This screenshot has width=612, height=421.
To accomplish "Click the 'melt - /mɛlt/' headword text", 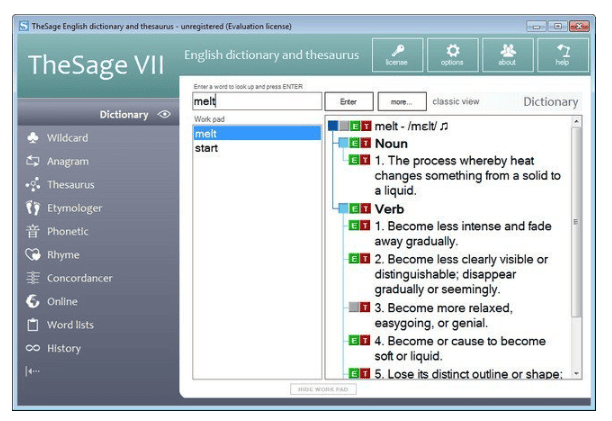I will coord(406,126).
